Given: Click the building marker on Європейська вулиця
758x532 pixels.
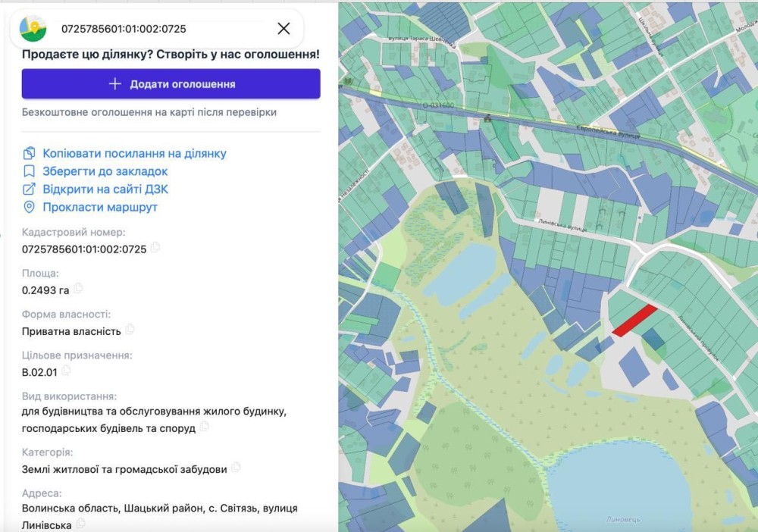Looking at the screenshot, I should coord(487,118).
